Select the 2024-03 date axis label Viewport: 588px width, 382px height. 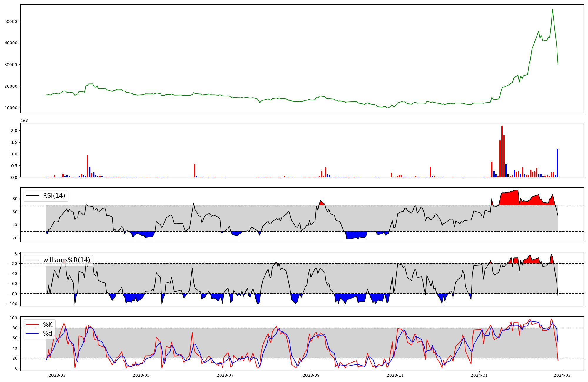pyautogui.click(x=562, y=375)
